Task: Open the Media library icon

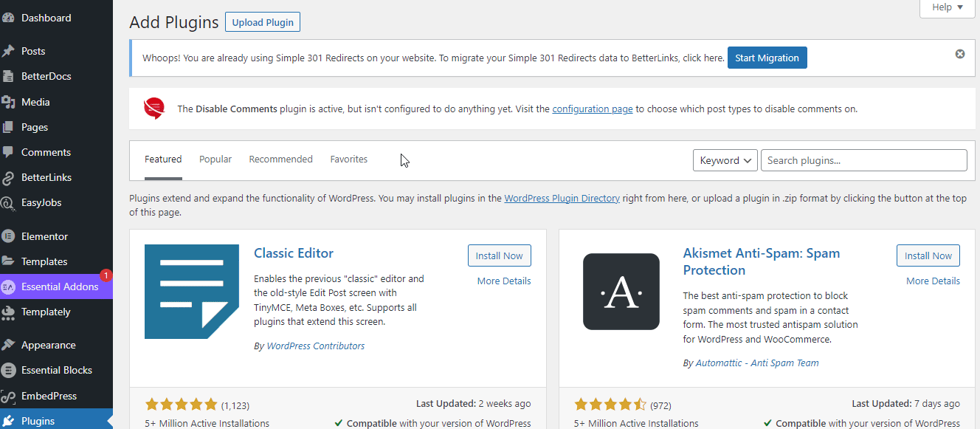Action: tap(8, 102)
